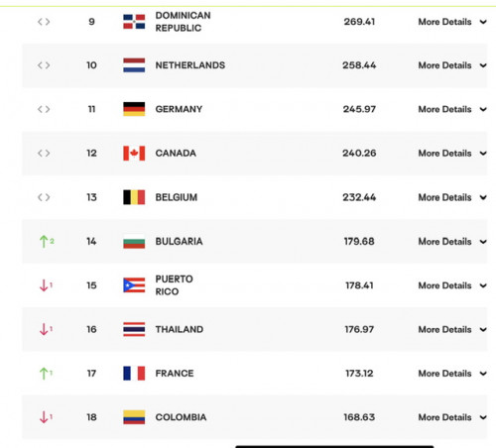
Task: Click the Thailand flag icon
Action: click(134, 329)
